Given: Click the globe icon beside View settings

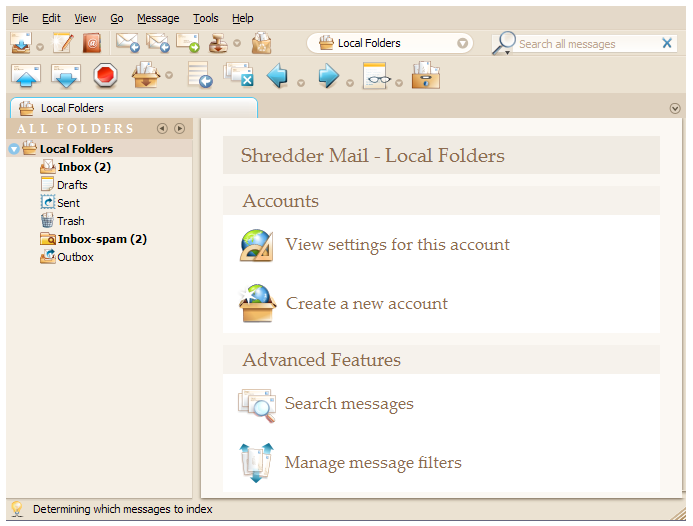Looking at the screenshot, I should point(257,245).
